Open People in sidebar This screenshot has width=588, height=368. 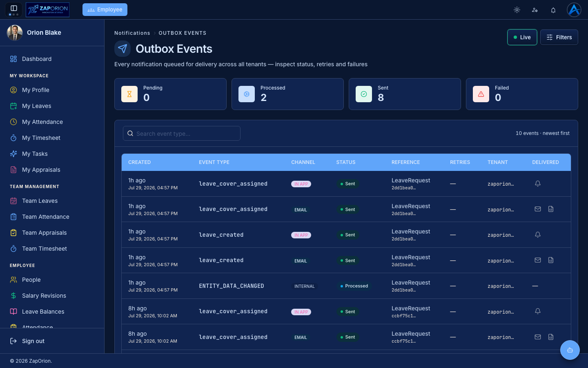pos(52,280)
